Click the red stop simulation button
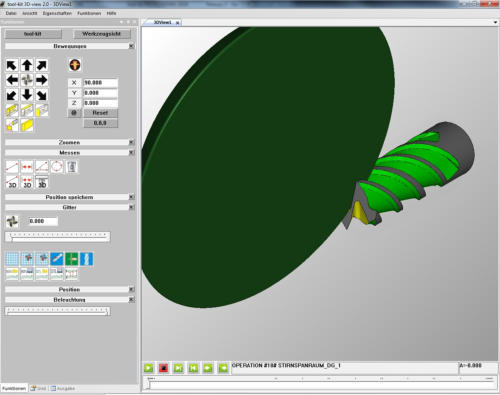The height and width of the screenshot is (395, 500). coord(163,368)
